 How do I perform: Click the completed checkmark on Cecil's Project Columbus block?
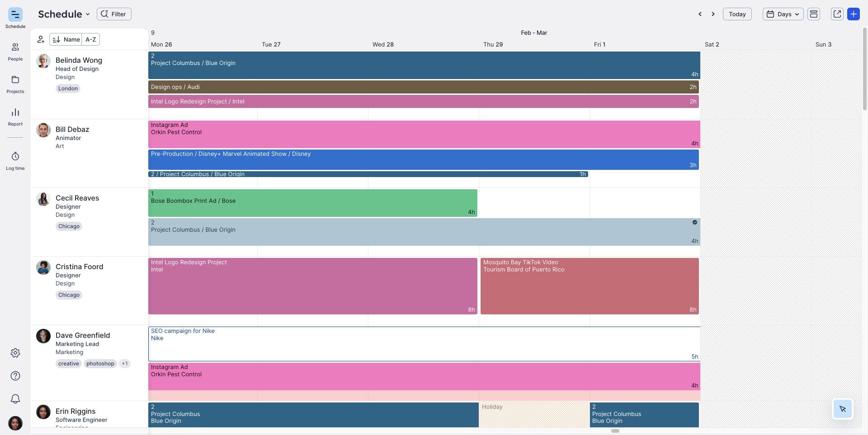pos(695,222)
